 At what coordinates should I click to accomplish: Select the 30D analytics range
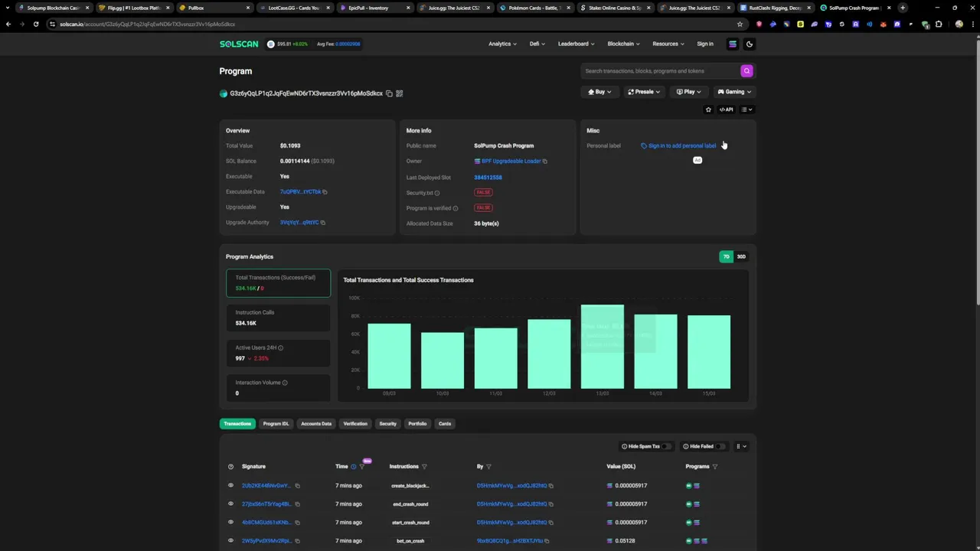point(740,256)
